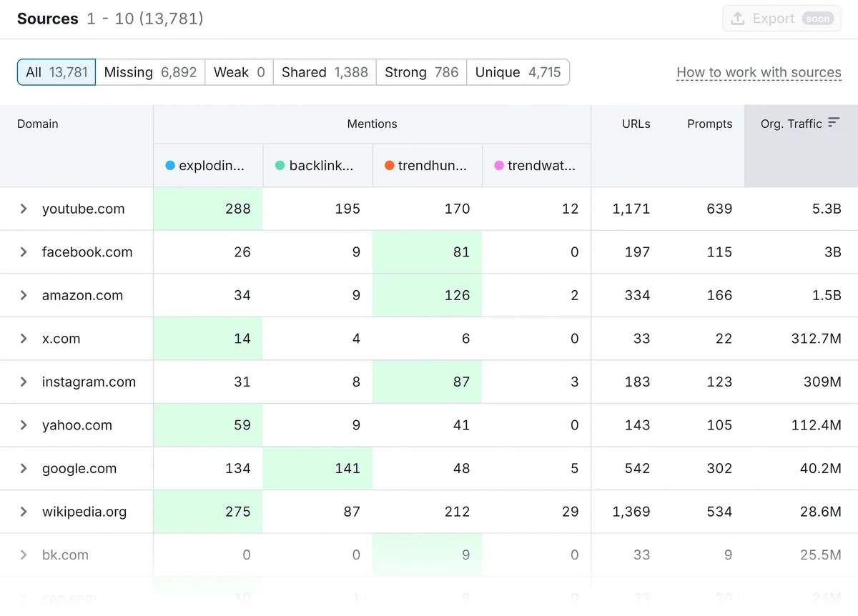858x616 pixels.
Task: Click the green dot beside the backlink column
Action: click(x=280, y=165)
